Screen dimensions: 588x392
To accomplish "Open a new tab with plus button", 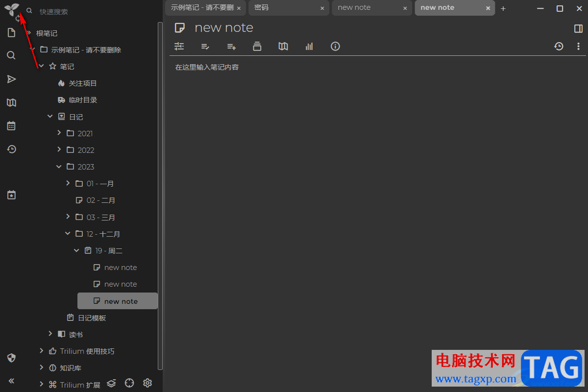I will [x=503, y=8].
